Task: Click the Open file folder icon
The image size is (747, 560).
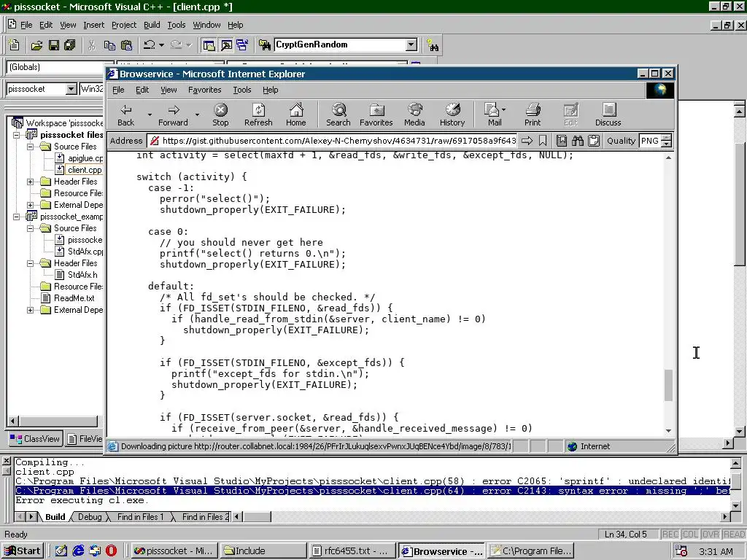Action: (x=36, y=45)
